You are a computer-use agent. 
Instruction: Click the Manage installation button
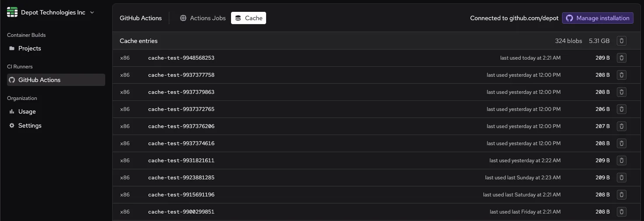click(x=598, y=18)
